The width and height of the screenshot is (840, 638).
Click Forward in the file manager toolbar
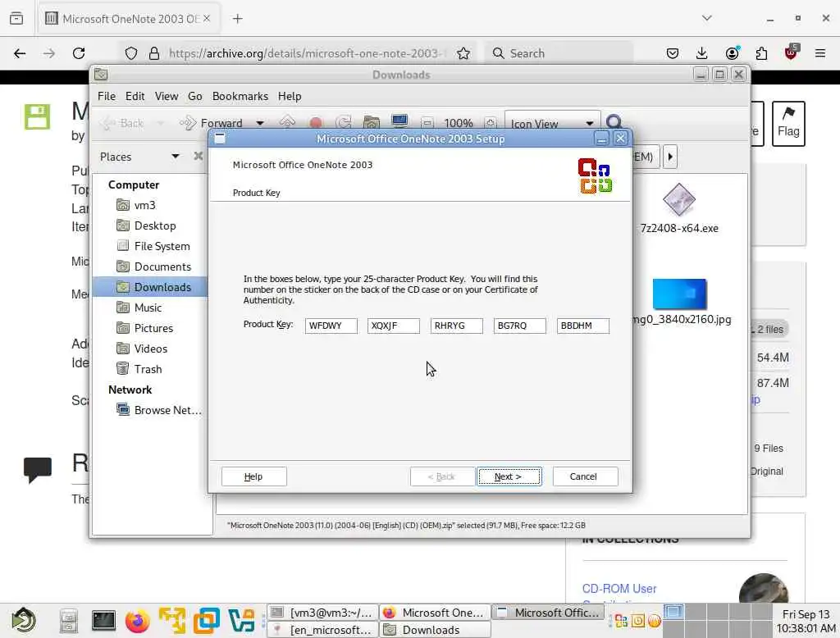click(x=212, y=123)
